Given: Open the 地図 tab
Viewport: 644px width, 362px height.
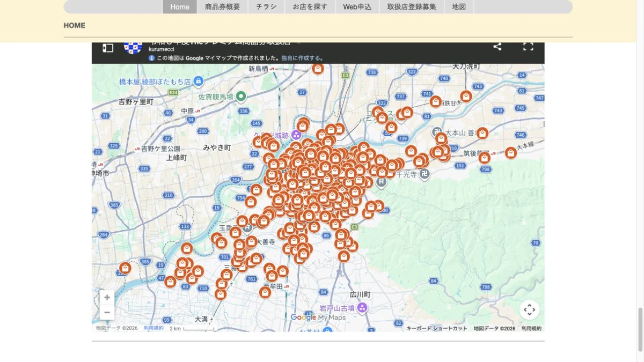Looking at the screenshot, I should (459, 7).
